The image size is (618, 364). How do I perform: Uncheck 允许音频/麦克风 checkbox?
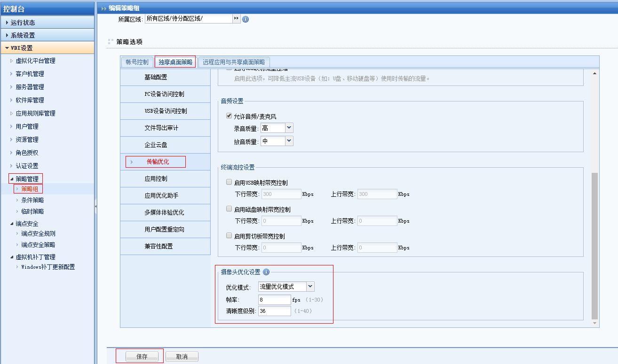coord(229,116)
